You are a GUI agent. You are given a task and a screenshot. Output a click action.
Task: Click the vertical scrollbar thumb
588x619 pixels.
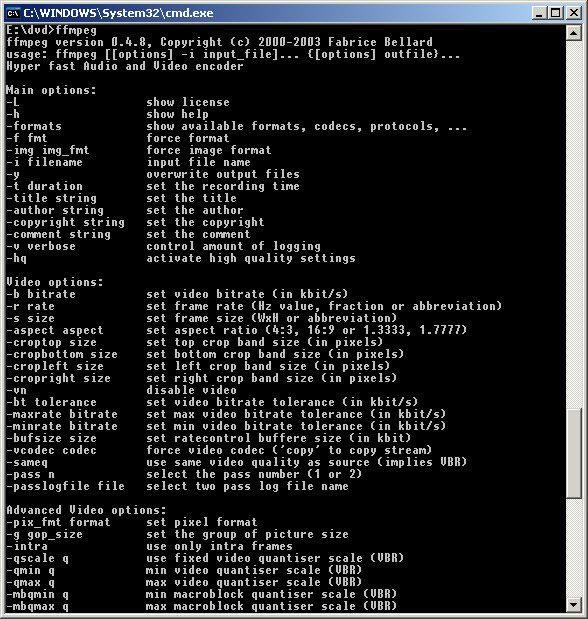(x=574, y=453)
